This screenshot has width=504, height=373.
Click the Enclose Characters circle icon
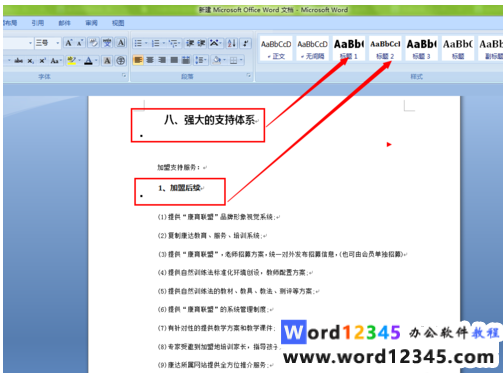tap(121, 61)
